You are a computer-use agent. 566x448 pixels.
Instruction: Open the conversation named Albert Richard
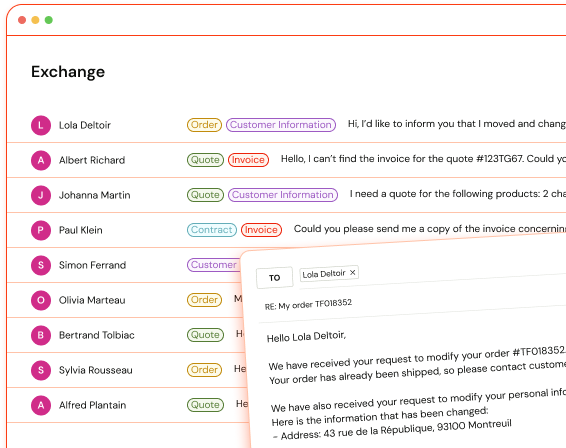[x=92, y=160]
